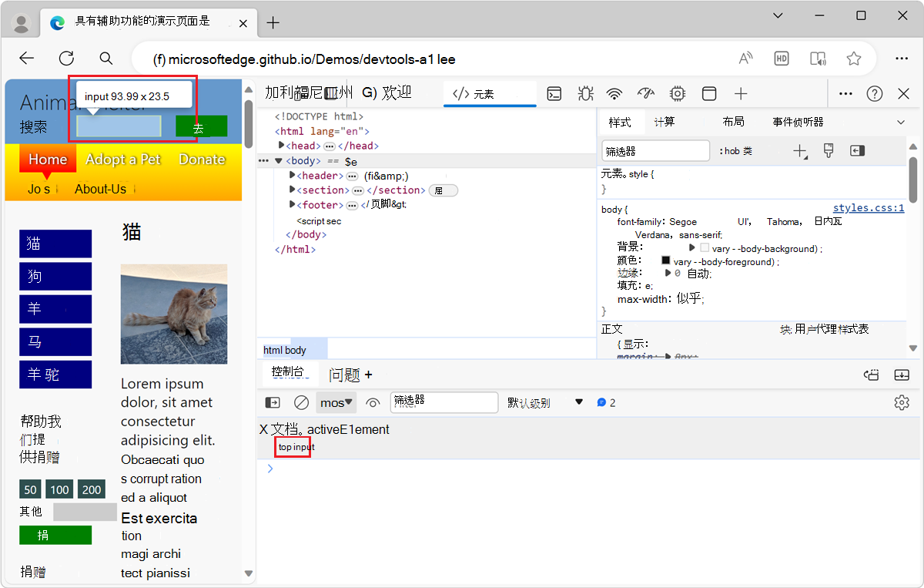This screenshot has height=588, width=924.
Task: Open DevTools customize three-dot menu
Action: (845, 94)
